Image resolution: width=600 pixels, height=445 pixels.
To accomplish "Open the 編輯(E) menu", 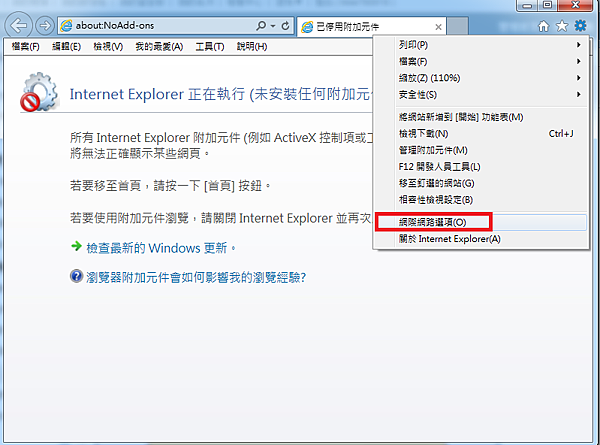I will tap(66, 47).
